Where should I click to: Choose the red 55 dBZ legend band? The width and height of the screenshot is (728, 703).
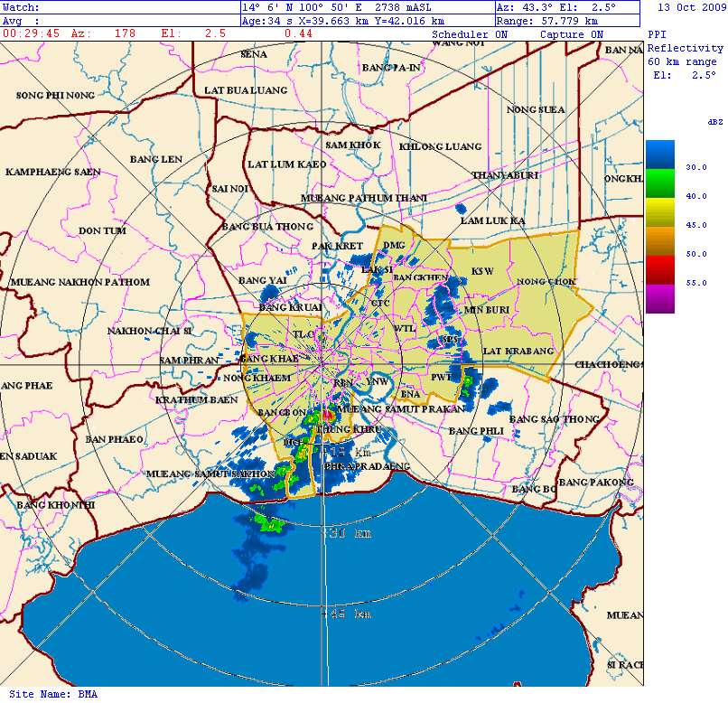pos(659,269)
